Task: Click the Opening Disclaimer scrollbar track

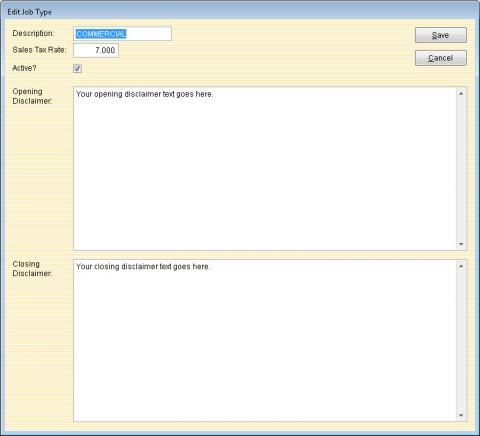Action: pos(461,169)
